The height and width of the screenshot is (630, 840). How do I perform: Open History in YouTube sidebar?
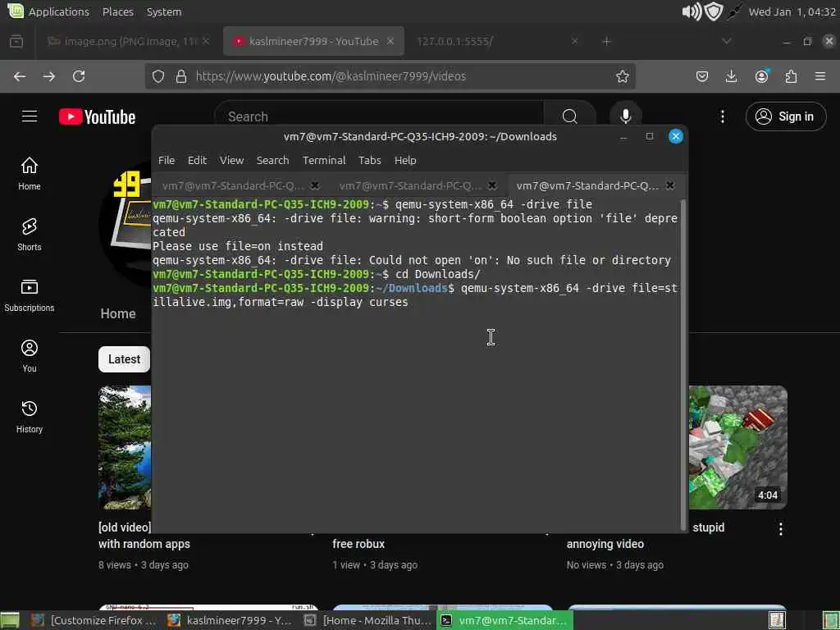[x=30, y=417]
